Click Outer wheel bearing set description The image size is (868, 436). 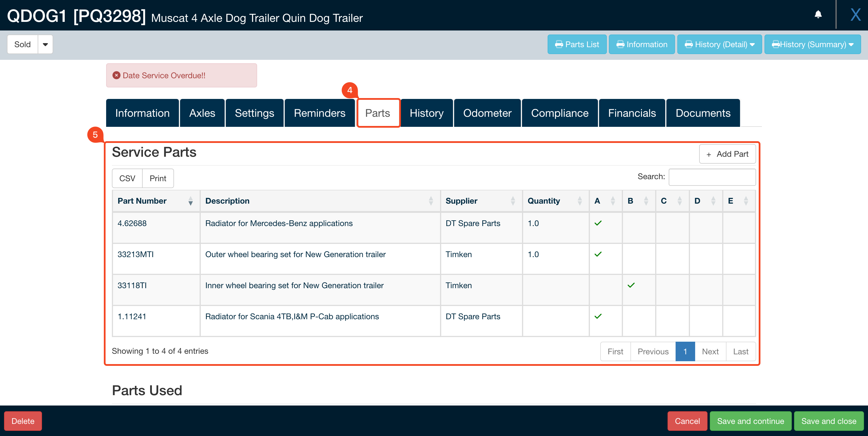[295, 254]
